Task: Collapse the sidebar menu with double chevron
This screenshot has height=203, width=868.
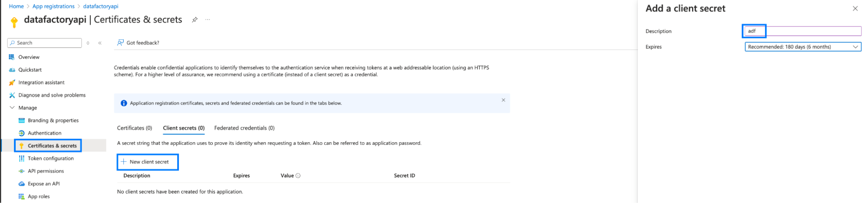Action: pos(100,43)
